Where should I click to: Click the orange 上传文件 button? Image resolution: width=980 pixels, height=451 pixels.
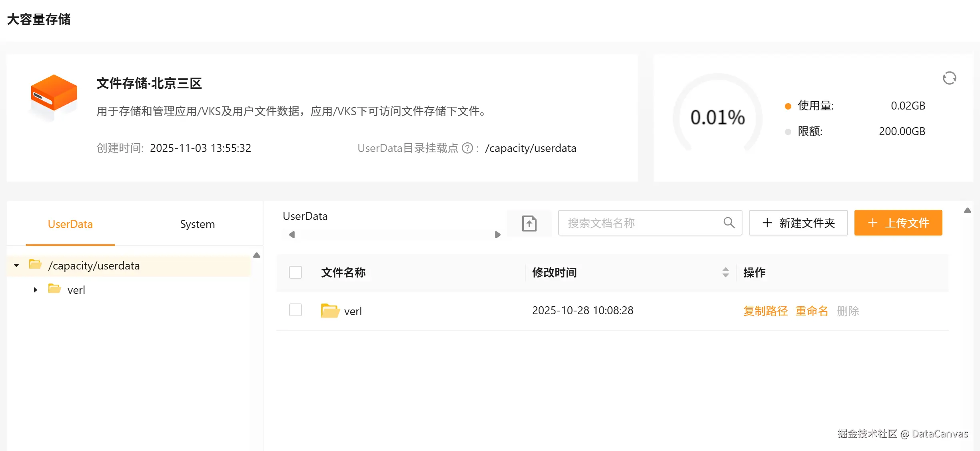click(898, 223)
